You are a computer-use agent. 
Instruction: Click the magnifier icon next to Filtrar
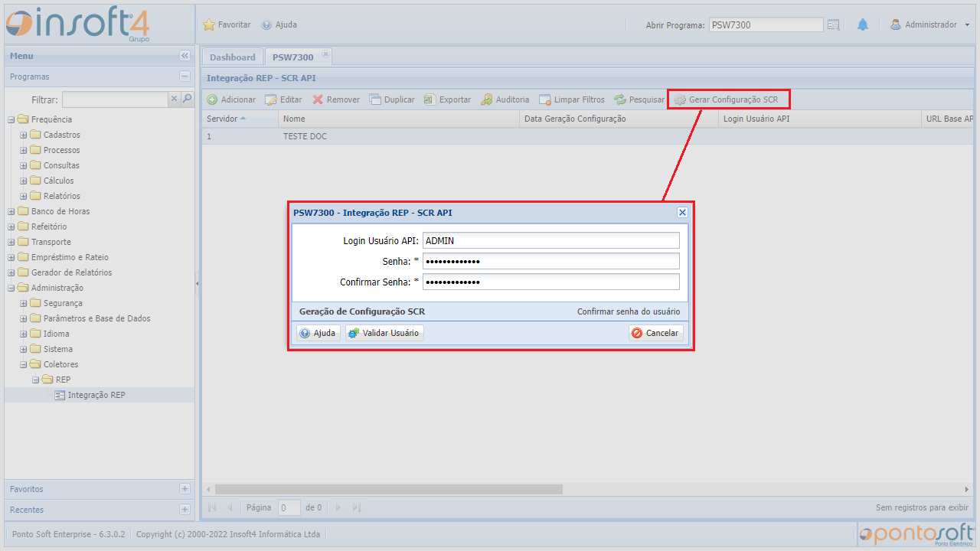point(187,99)
